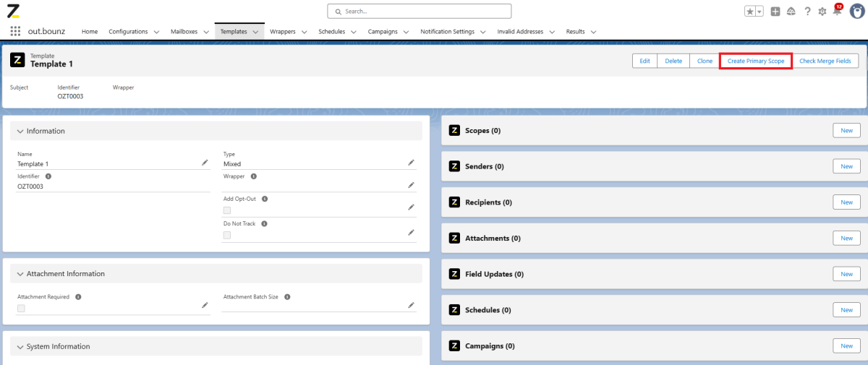Screen dimensions: 868x365
Task: Click the pencil icon next to Name
Action: click(x=205, y=163)
